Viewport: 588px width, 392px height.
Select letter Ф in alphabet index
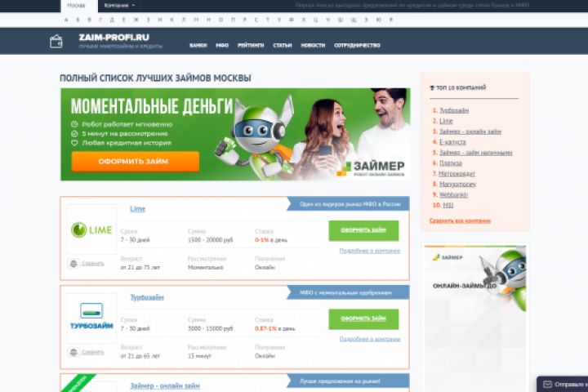click(x=292, y=20)
